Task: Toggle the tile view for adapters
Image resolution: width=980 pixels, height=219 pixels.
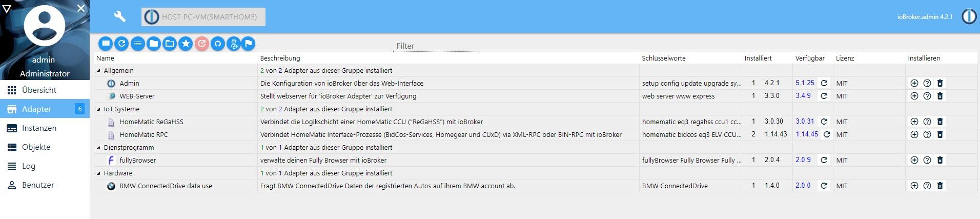Action: pos(106,44)
